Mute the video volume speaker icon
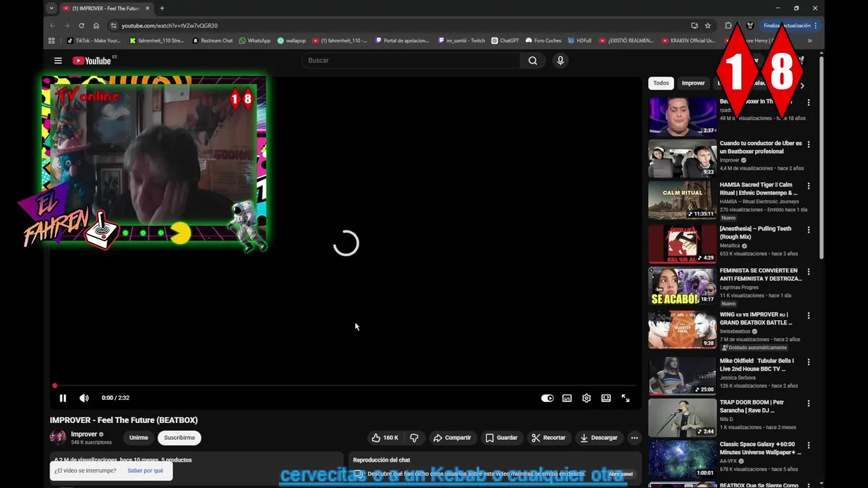This screenshot has height=488, width=868. pyautogui.click(x=84, y=398)
